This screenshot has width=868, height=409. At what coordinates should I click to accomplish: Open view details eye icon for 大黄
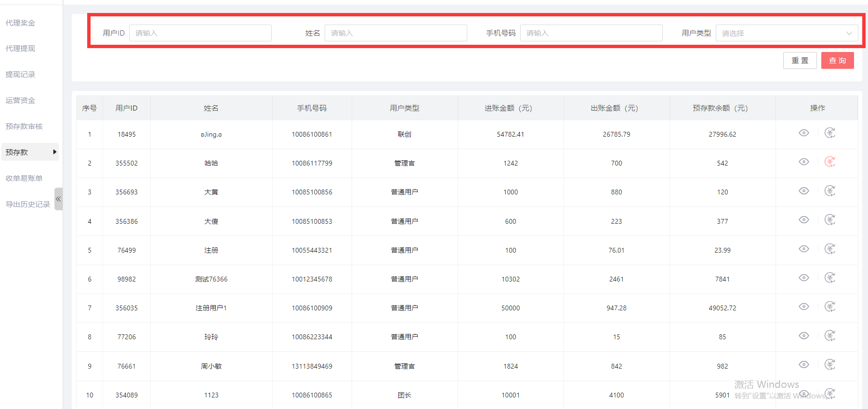803,191
